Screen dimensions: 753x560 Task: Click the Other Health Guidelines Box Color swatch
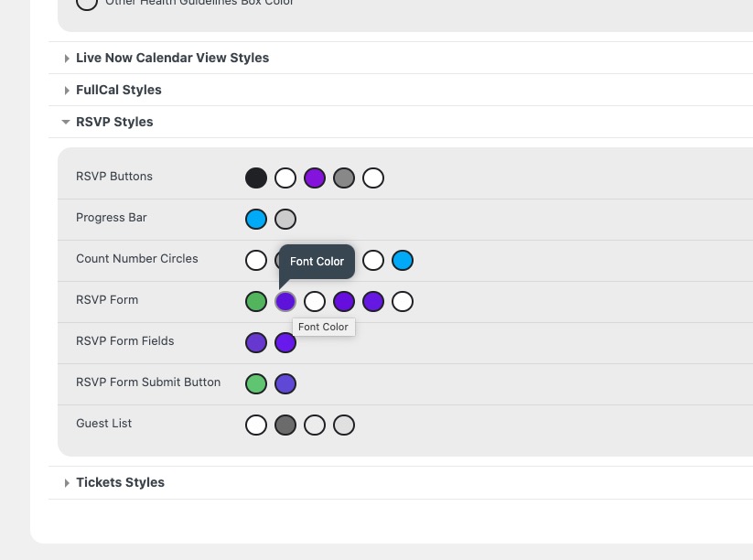tap(86, 3)
